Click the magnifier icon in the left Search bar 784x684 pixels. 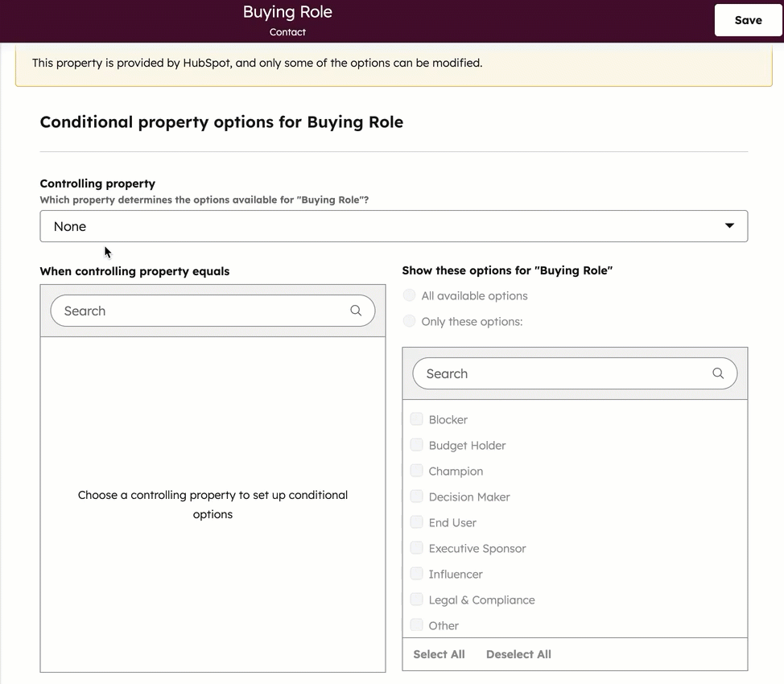(356, 311)
